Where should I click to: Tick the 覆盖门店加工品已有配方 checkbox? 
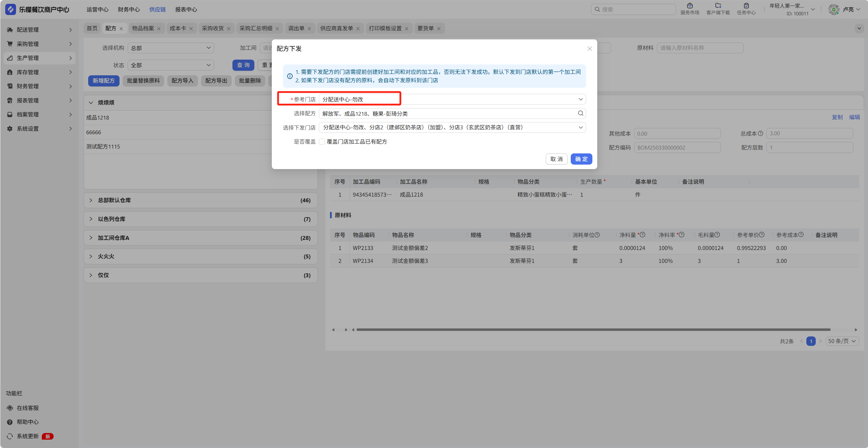pyautogui.click(x=322, y=142)
